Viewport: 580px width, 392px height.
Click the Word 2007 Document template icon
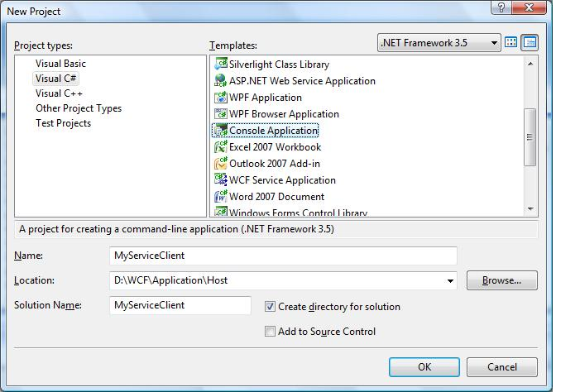tap(220, 196)
